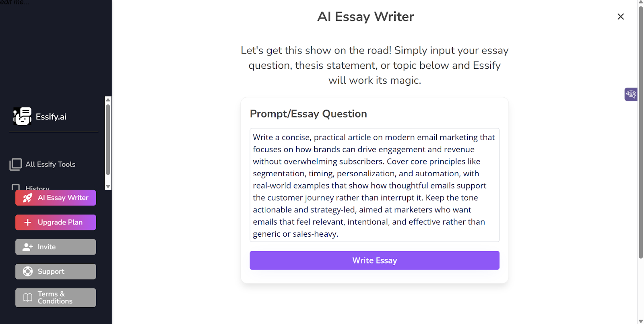Click the stacked-pages icon beside All Essify Tools

point(15,164)
